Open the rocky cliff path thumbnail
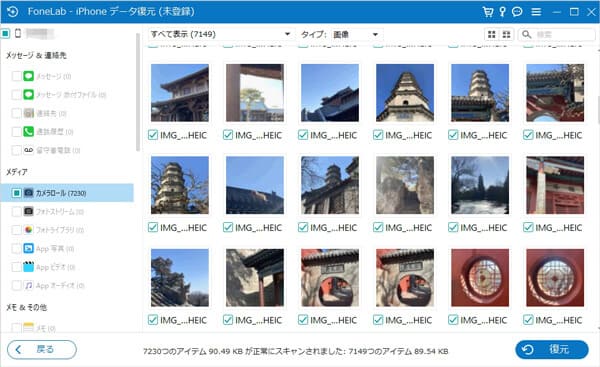 coord(405,185)
